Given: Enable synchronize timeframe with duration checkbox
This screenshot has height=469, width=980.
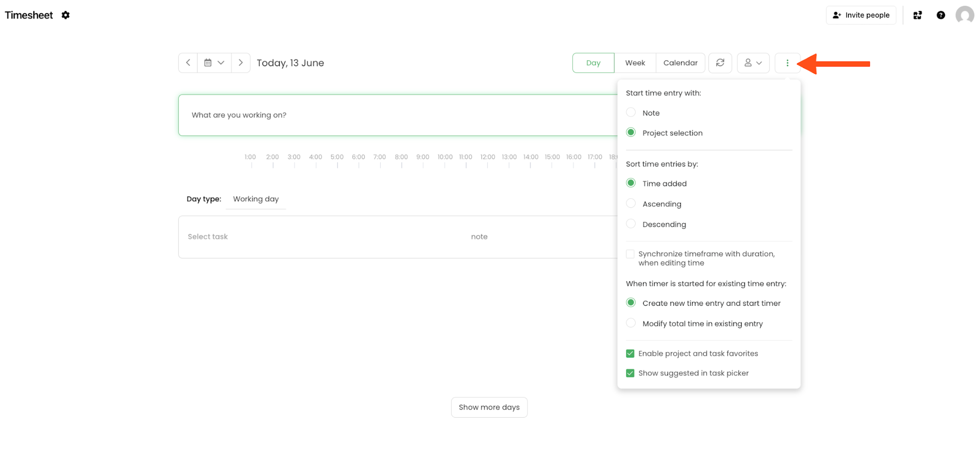Looking at the screenshot, I should [x=630, y=254].
